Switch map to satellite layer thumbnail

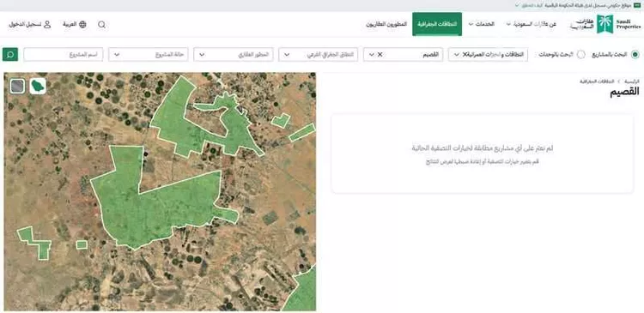tap(17, 86)
